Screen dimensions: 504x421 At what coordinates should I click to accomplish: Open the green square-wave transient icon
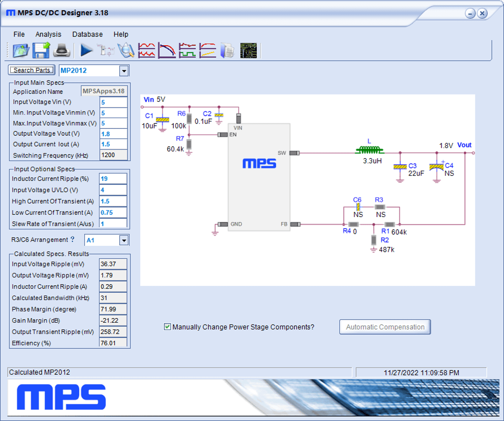coord(187,50)
